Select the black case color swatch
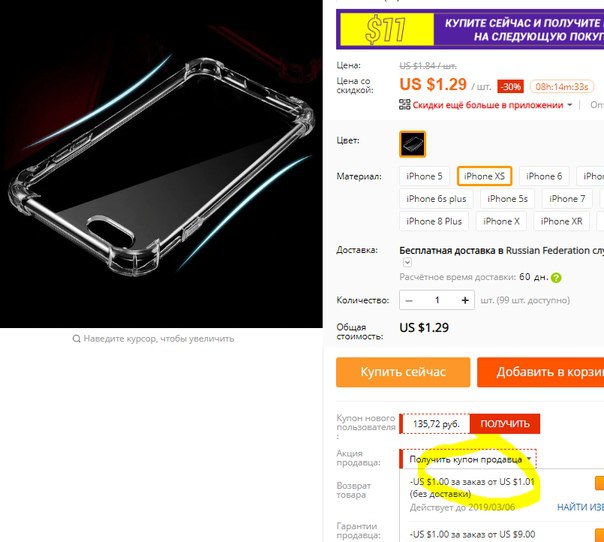Screen dimensions: 604x542 (412, 144)
